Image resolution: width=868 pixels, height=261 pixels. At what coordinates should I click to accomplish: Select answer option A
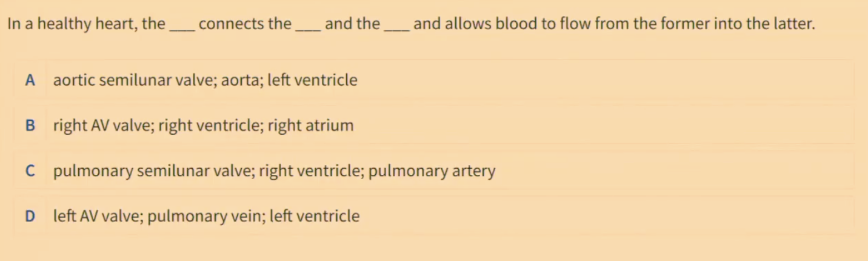click(x=434, y=80)
